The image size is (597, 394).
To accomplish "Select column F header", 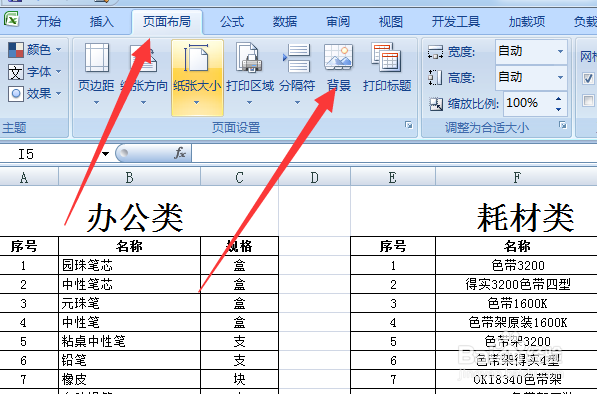I will click(x=516, y=177).
